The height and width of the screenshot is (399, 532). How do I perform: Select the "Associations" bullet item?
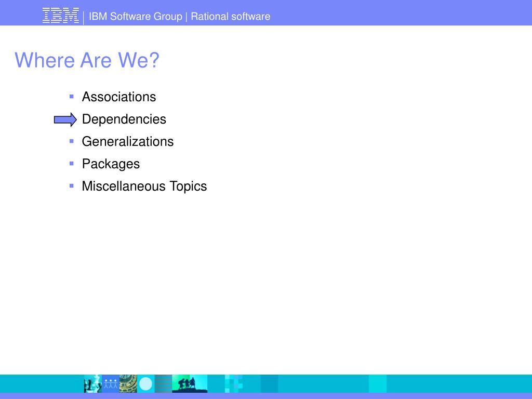(x=119, y=97)
